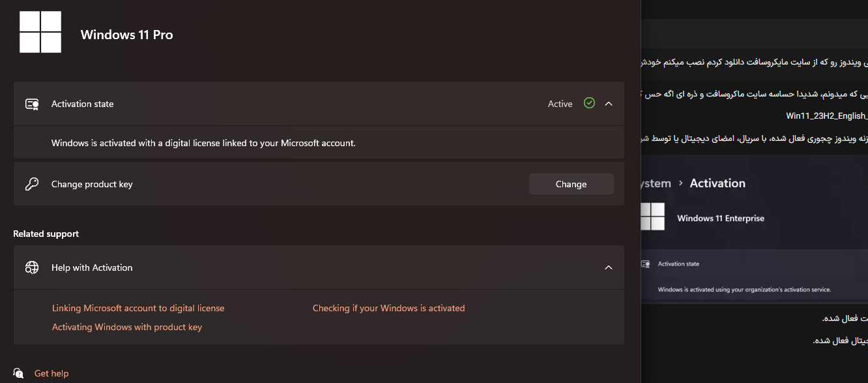Click the Activation breadcrumb title in the embedded screenshot
Image resolution: width=868 pixels, height=383 pixels.
click(x=717, y=183)
